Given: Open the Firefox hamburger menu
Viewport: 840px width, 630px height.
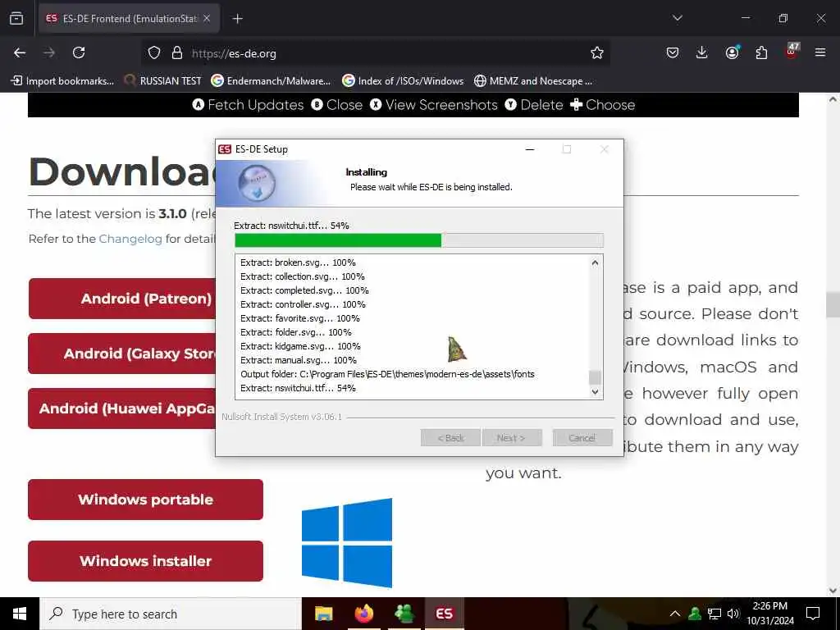Looking at the screenshot, I should pos(820,52).
